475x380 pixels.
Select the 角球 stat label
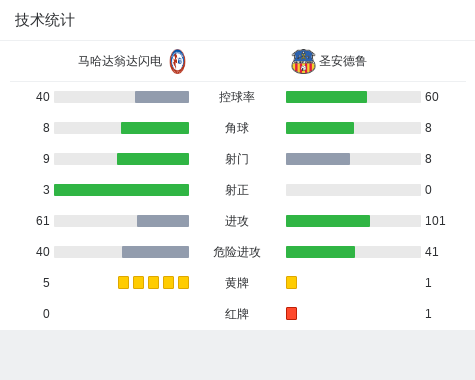click(x=237, y=128)
